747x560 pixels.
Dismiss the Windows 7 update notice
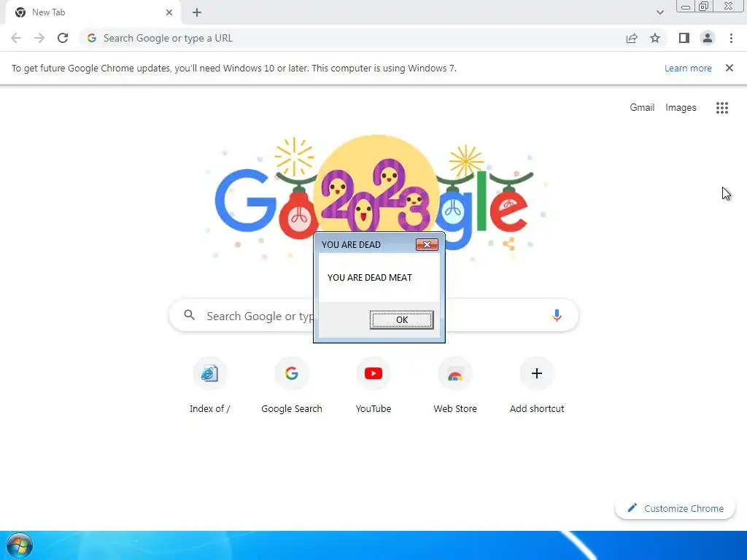729,68
